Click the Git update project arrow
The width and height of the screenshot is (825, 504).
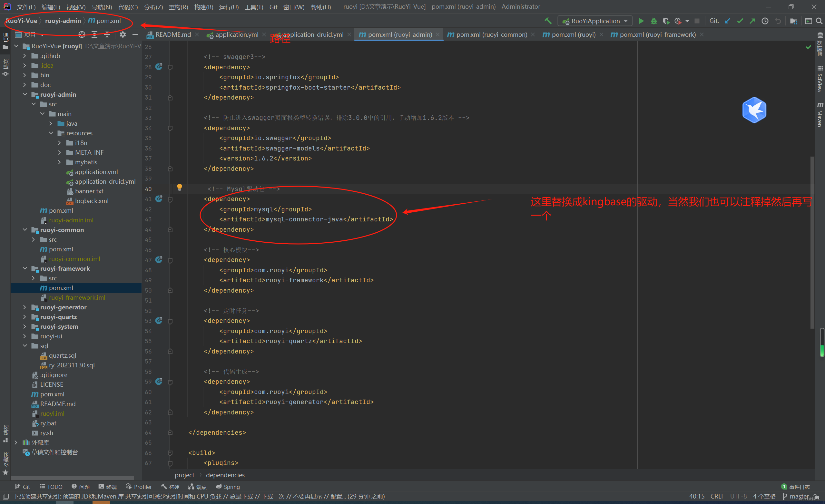[727, 21]
